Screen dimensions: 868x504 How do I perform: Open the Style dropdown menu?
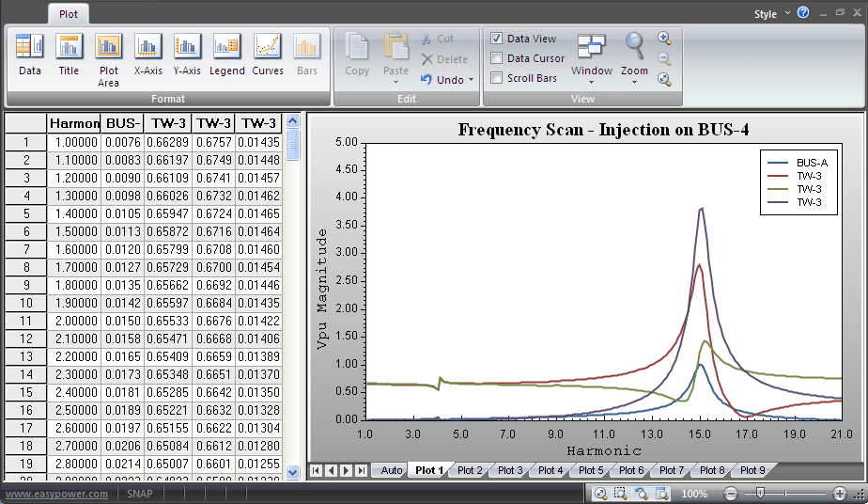tap(770, 14)
